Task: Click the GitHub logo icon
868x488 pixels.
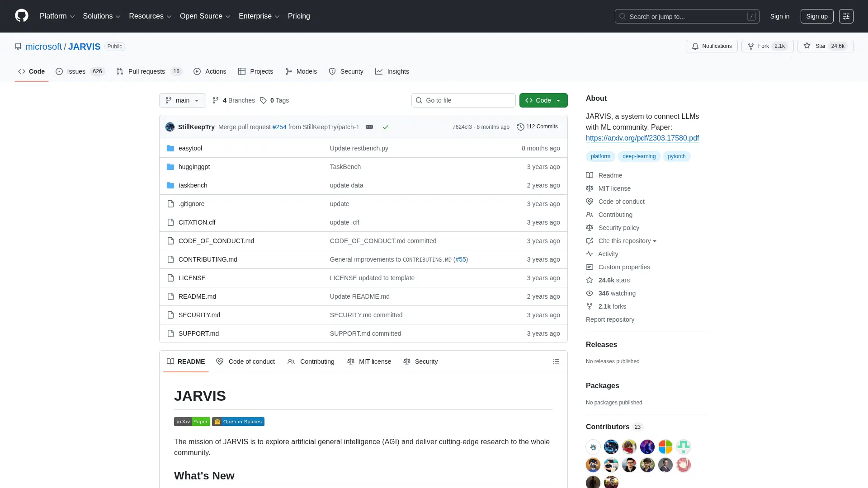Action: coord(21,16)
